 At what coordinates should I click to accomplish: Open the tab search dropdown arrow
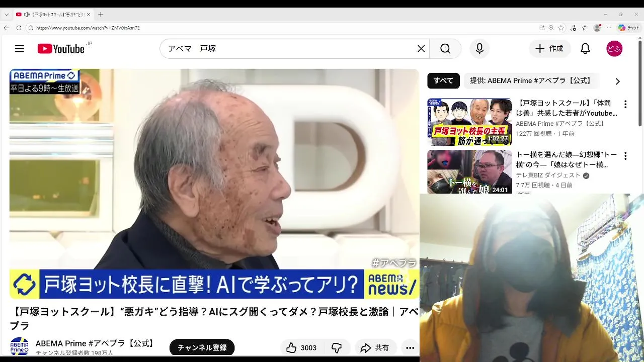pos(6,15)
